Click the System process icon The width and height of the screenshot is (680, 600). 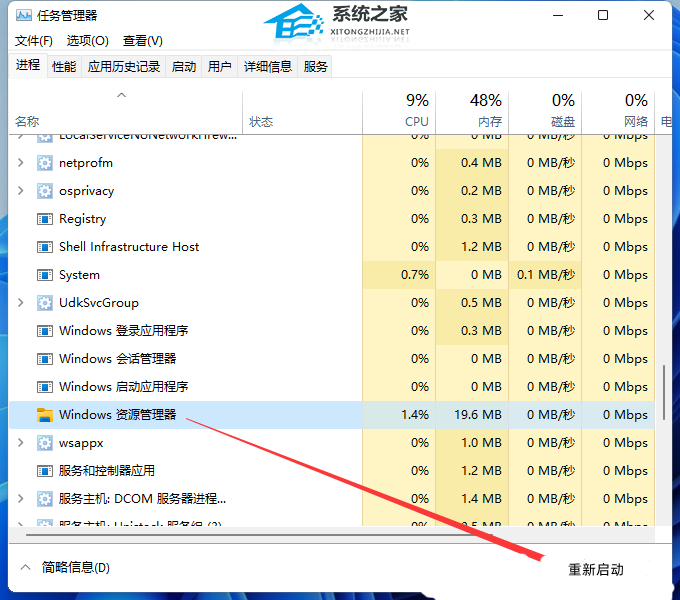[44, 275]
